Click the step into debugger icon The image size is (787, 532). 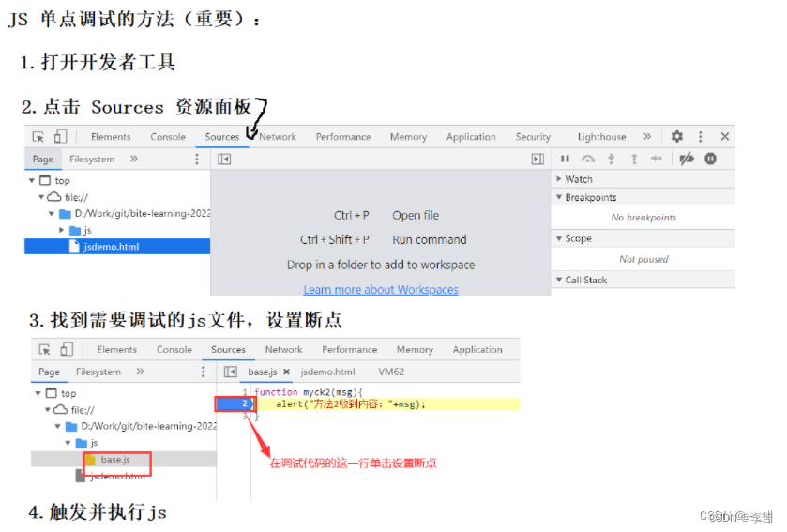pos(611,160)
